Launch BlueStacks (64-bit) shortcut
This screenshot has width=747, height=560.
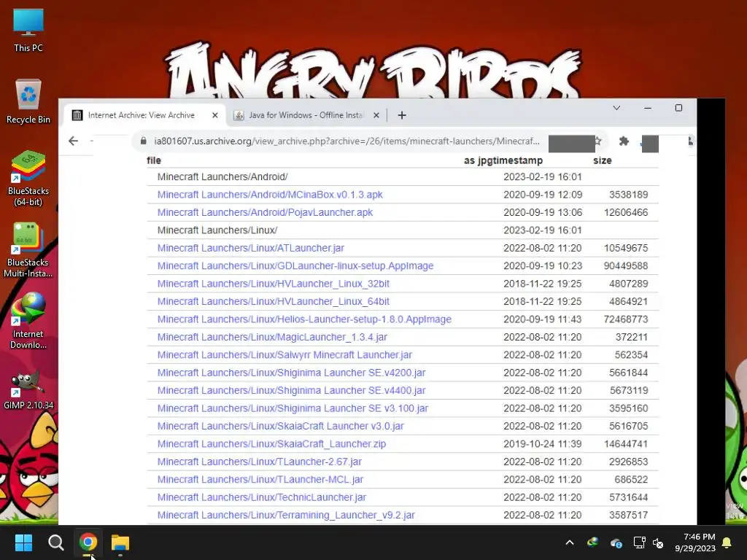28,179
